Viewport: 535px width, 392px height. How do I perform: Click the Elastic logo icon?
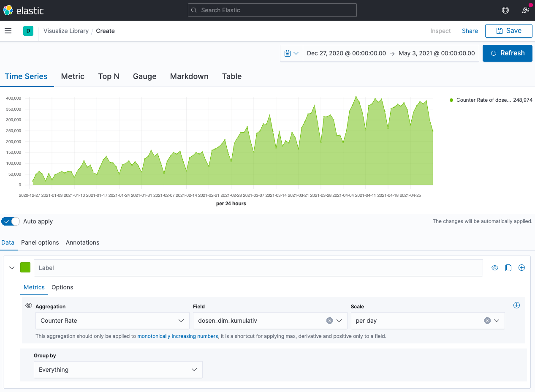click(8, 10)
